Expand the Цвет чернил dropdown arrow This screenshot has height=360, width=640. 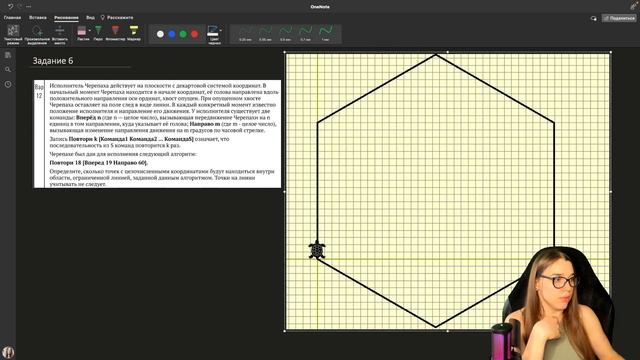(221, 30)
